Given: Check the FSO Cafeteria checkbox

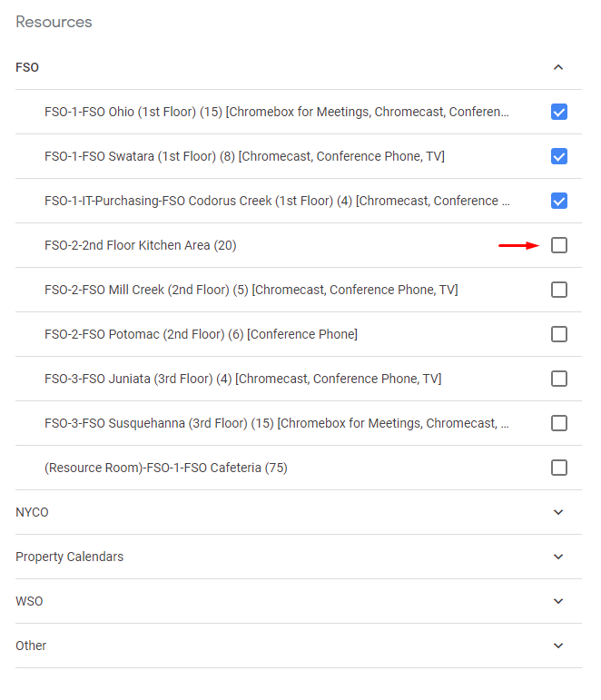Looking at the screenshot, I should (x=559, y=468).
